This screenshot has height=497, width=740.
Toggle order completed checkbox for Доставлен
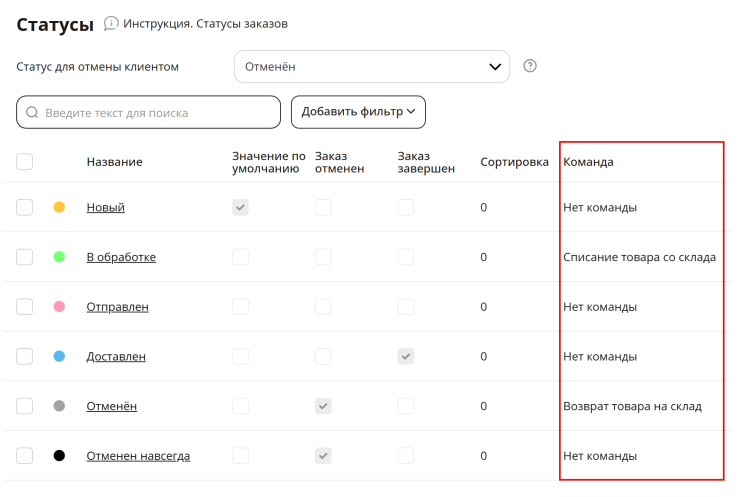point(406,356)
